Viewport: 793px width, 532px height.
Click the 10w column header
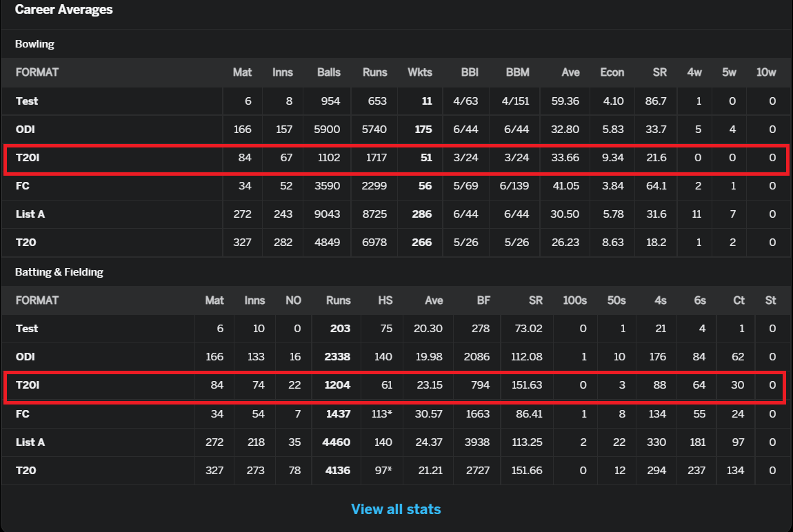(x=765, y=72)
